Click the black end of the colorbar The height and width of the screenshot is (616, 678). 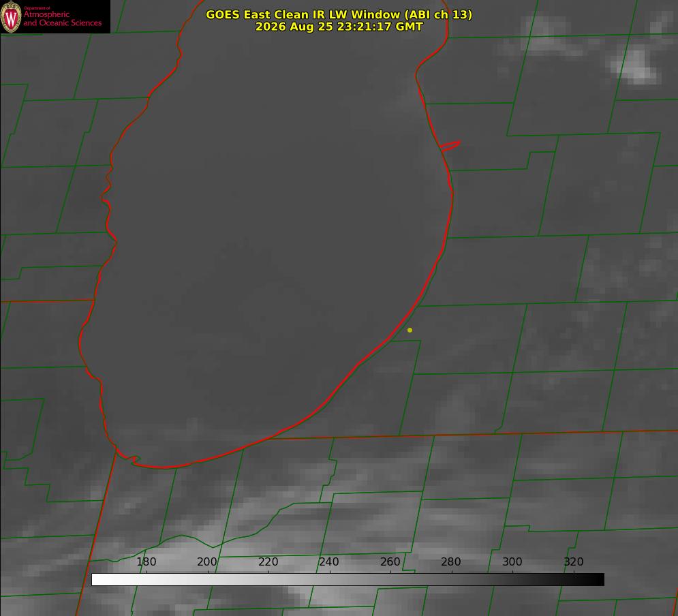point(598,580)
